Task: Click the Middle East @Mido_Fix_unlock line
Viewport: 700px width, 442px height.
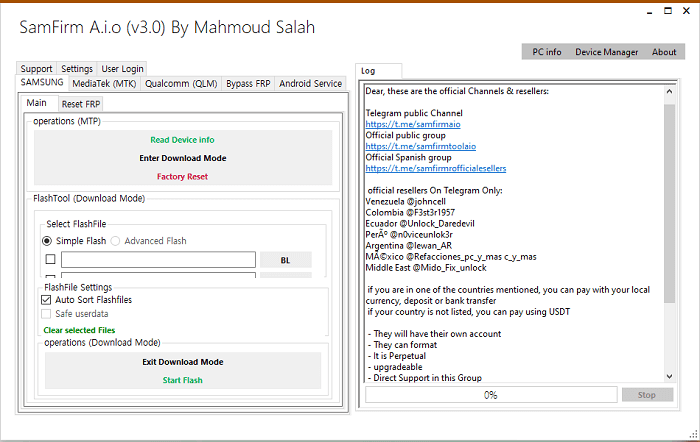Action: [x=426, y=268]
